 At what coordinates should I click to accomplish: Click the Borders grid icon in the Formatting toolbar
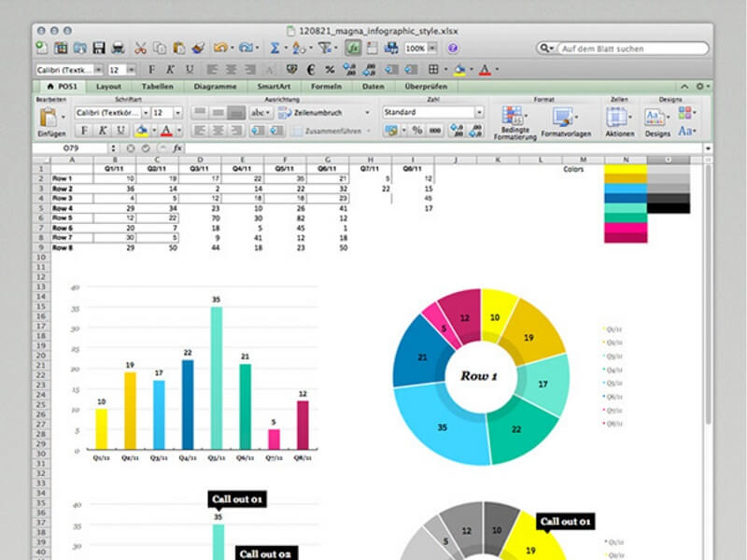tap(433, 69)
